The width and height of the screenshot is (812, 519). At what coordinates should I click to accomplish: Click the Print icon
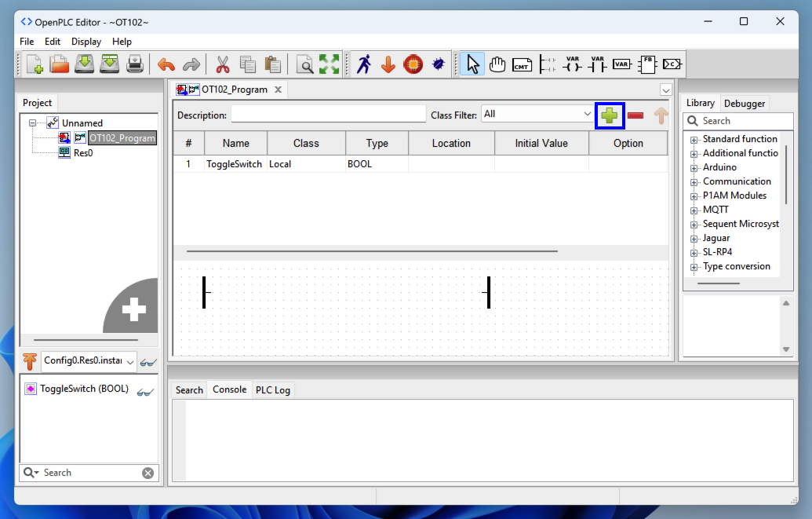click(x=135, y=64)
